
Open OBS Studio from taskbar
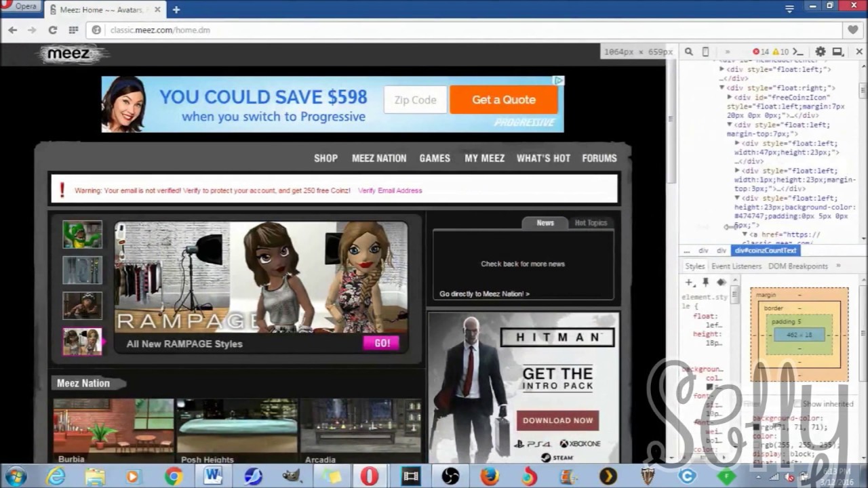tap(450, 476)
